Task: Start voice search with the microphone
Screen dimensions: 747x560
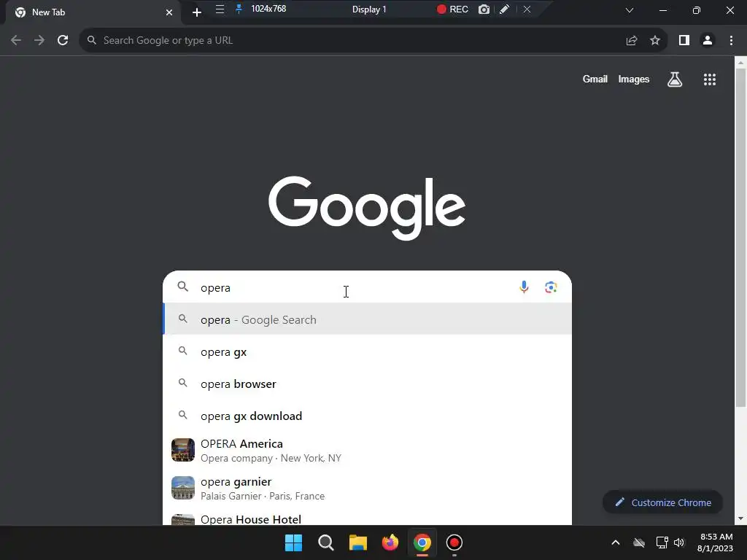Action: 524,287
